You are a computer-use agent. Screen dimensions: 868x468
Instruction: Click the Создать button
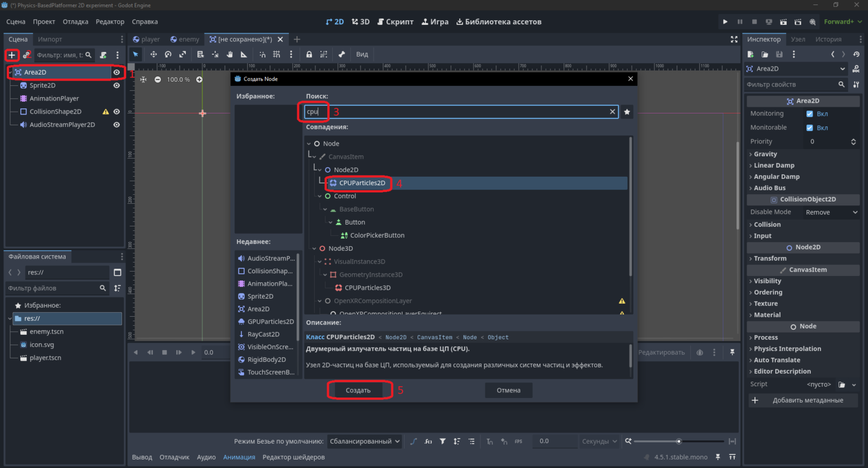[358, 390]
